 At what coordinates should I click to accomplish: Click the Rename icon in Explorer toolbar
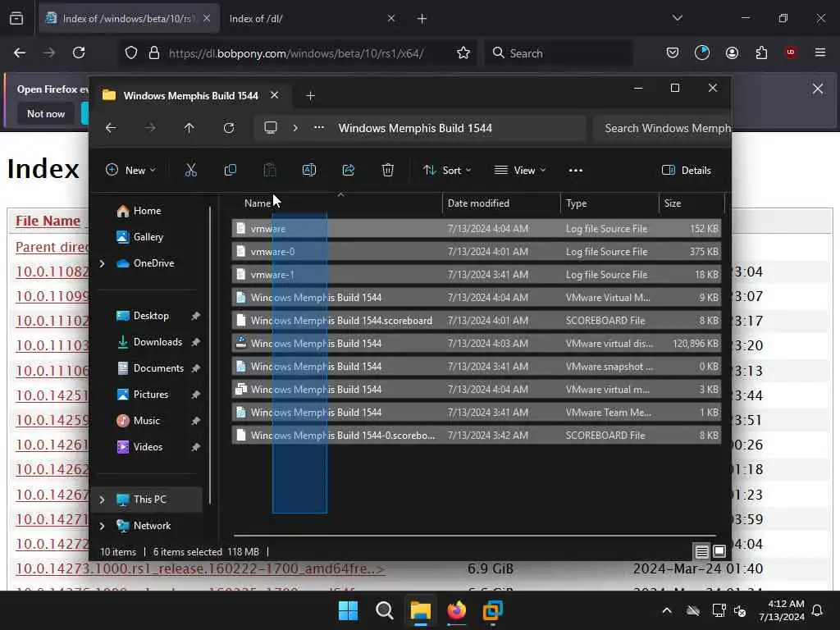point(309,171)
